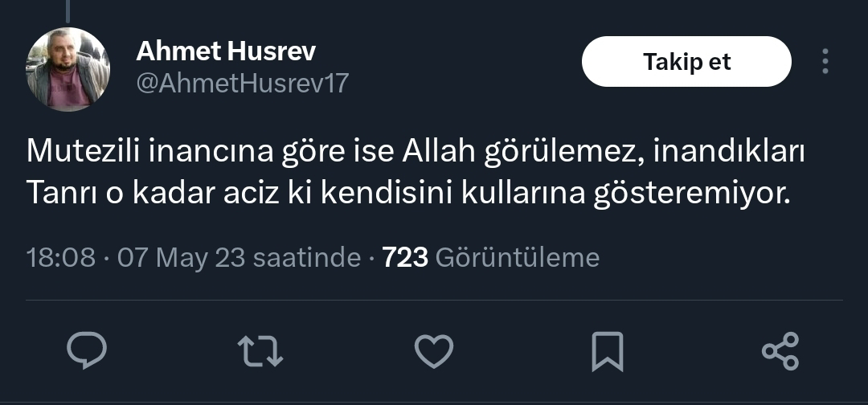
Task: Click the 07 May 23 date
Action: (x=181, y=258)
